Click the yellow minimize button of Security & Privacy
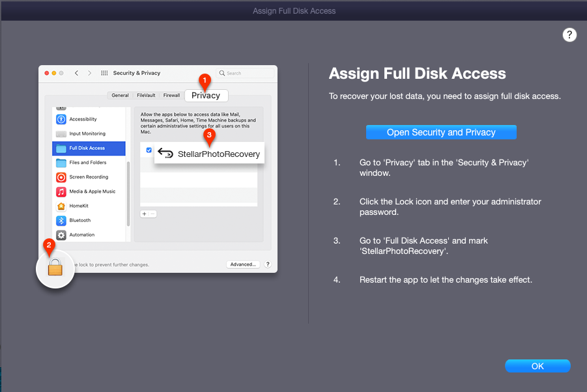Screen dimensions: 587x392 tap(54, 74)
